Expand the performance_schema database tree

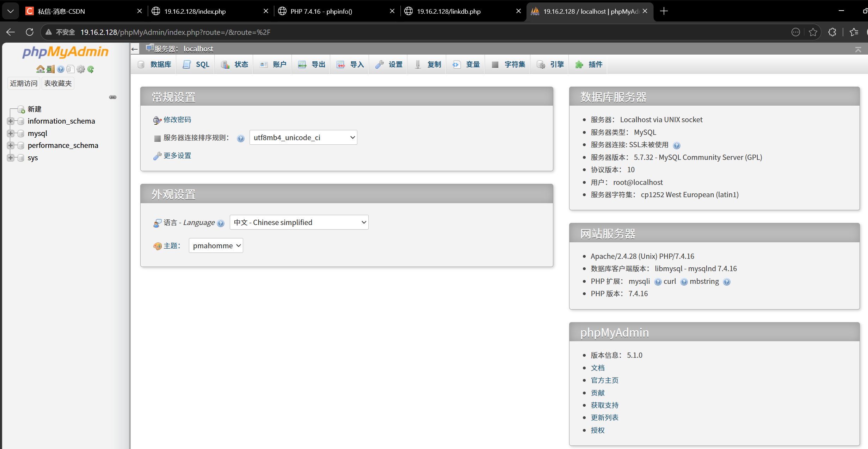[x=11, y=145]
